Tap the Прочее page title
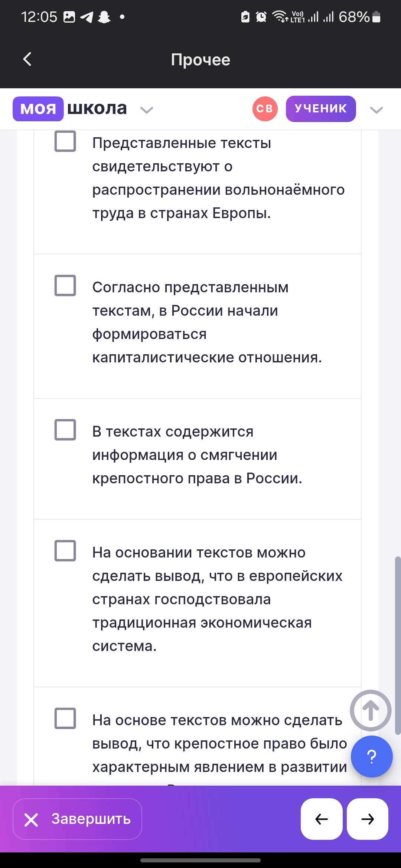 point(200,60)
